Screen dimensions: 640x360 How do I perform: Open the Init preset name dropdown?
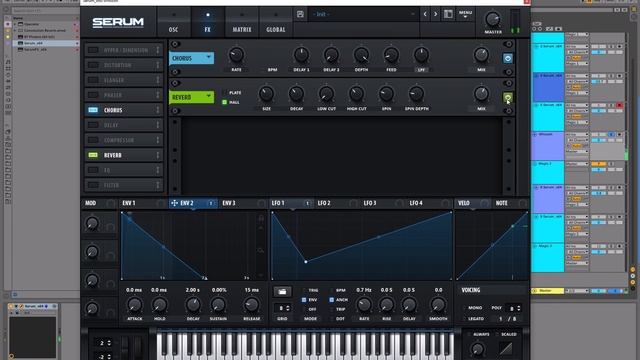(363, 14)
